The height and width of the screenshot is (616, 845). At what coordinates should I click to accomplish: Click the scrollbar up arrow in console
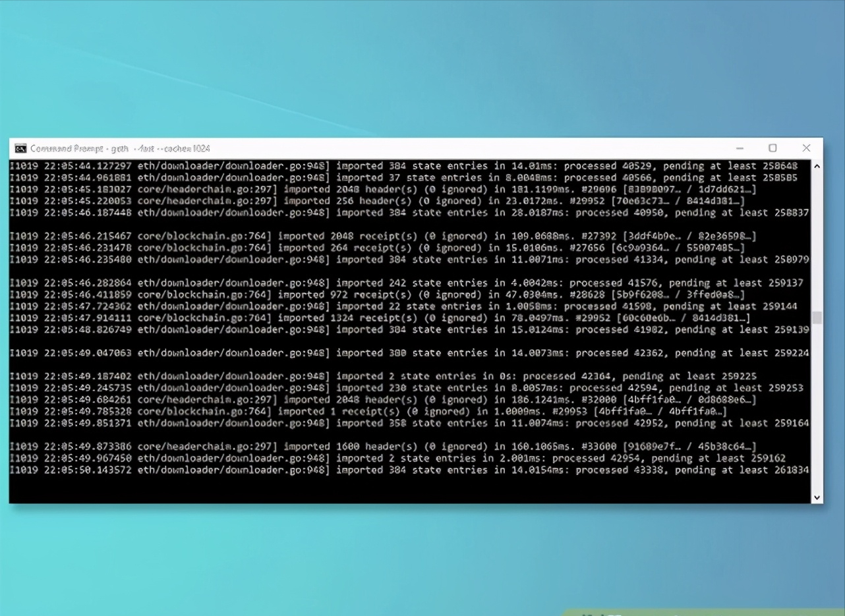(x=817, y=166)
